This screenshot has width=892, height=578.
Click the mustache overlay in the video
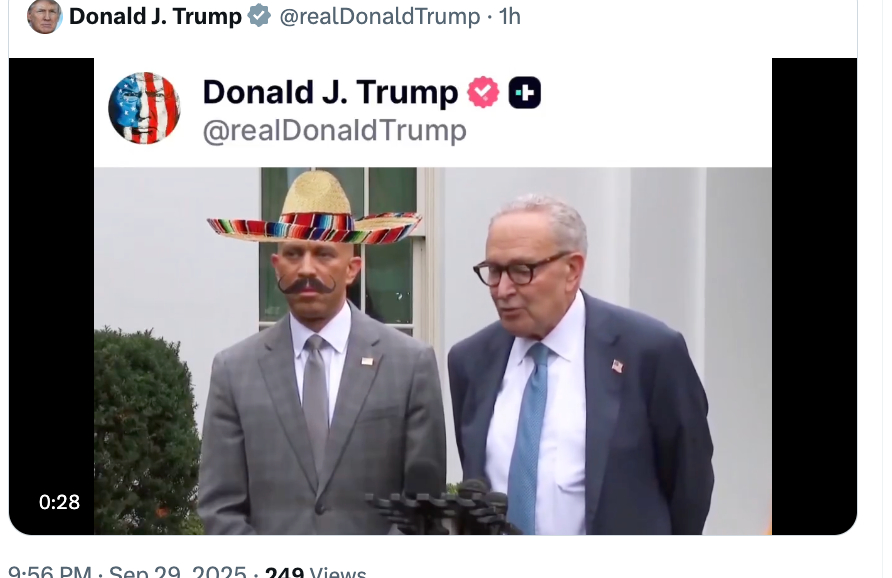coord(306,286)
